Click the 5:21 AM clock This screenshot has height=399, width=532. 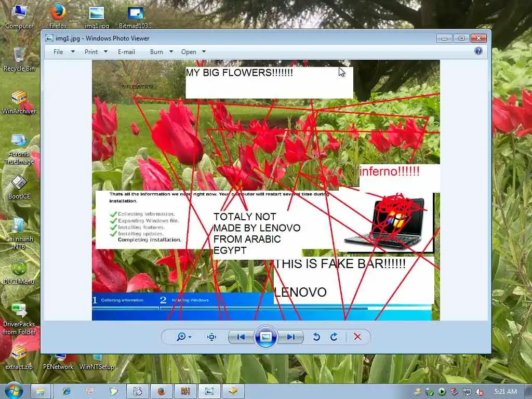506,392
